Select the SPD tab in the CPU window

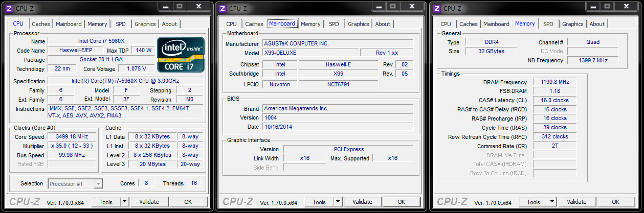[x=121, y=24]
